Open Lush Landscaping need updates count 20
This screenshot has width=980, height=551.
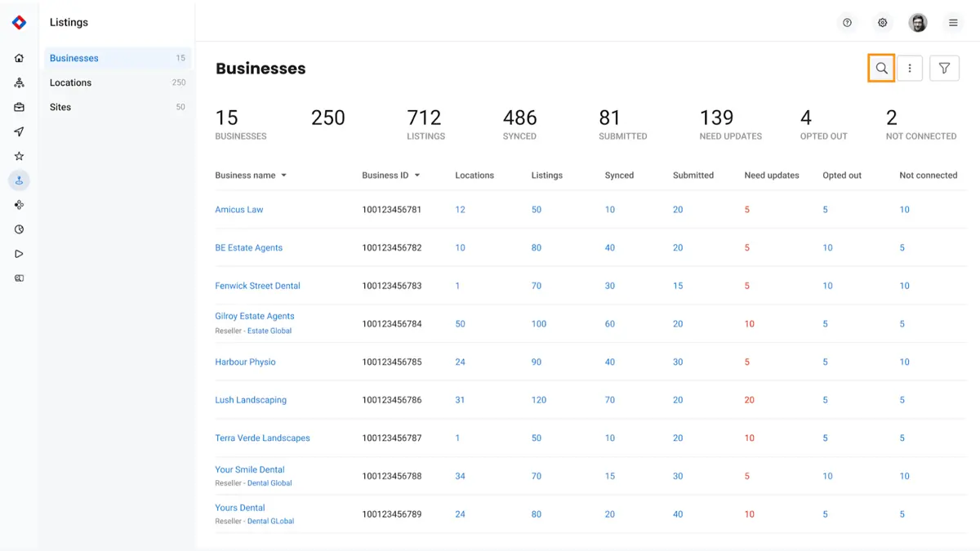pos(749,400)
